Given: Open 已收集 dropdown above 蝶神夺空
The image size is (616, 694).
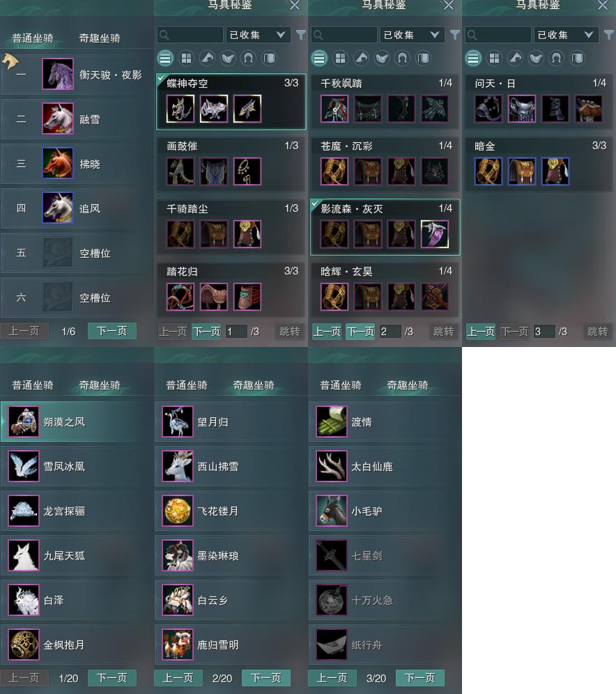Looking at the screenshot, I should click(x=258, y=35).
